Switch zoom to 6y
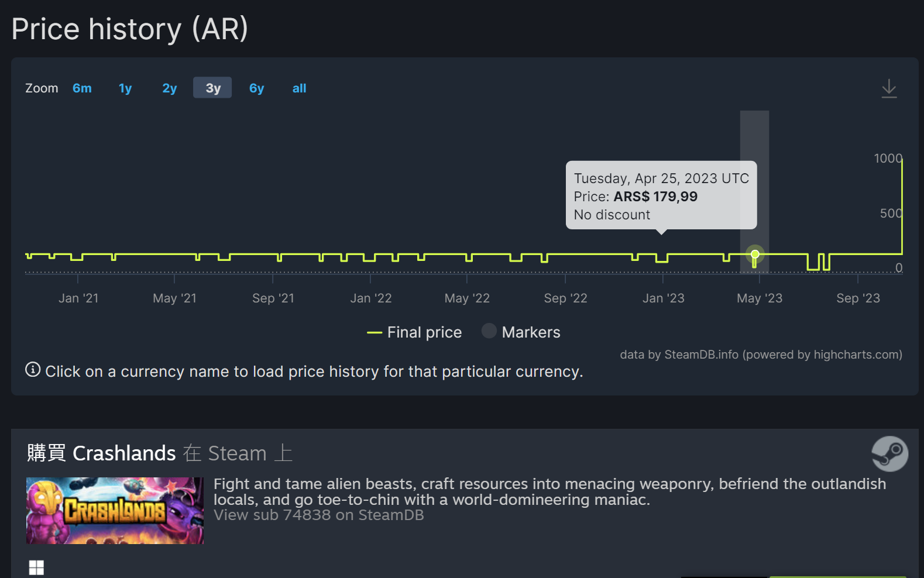 (x=256, y=88)
